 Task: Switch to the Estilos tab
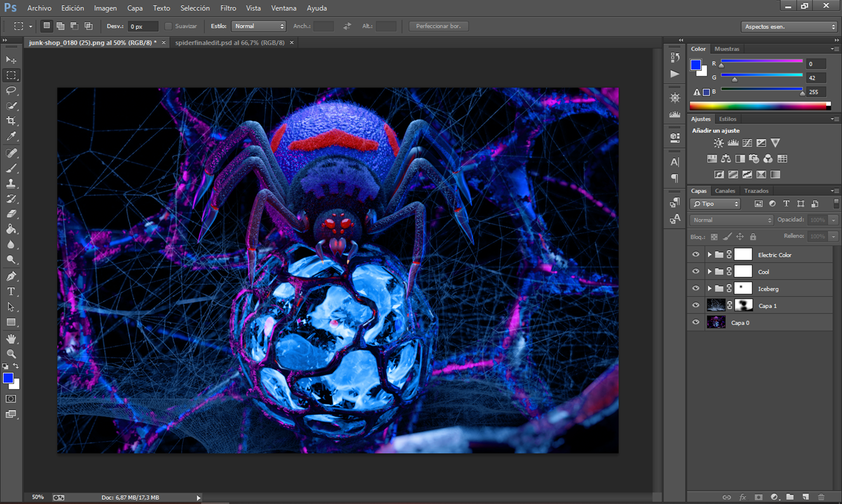click(727, 119)
